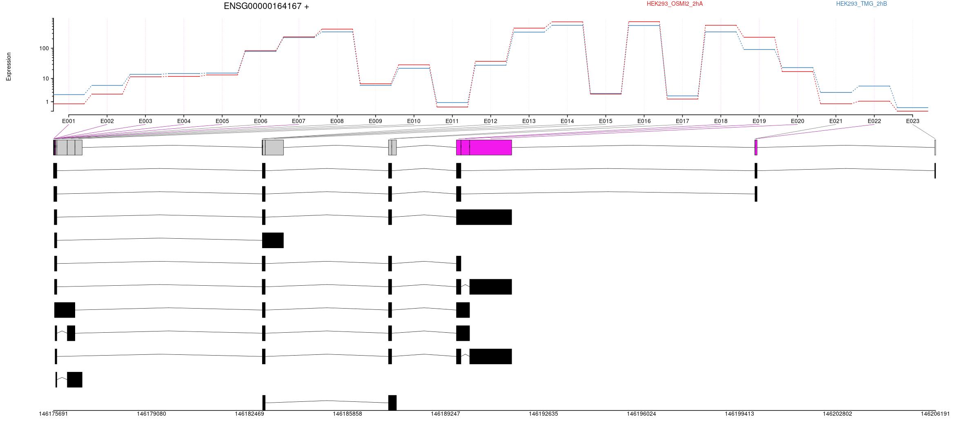980x421 pixels.
Task: Click exon bin label E020
Action: pos(797,121)
